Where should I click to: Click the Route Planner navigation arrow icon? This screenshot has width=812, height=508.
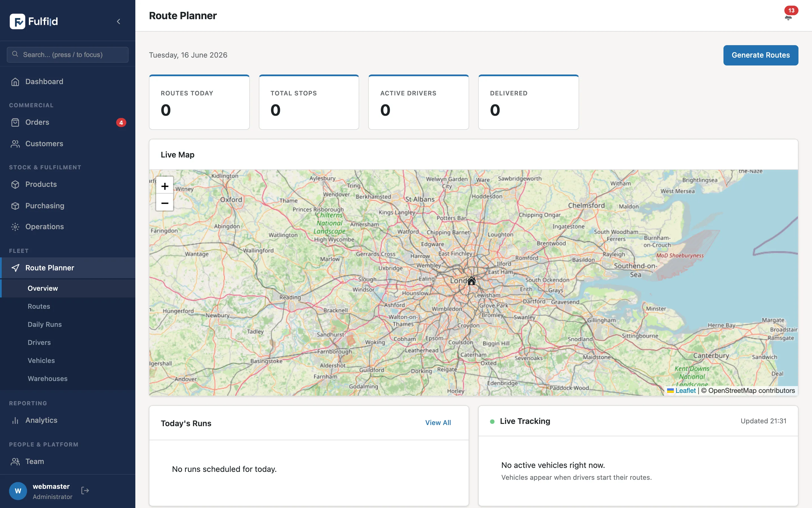point(15,268)
